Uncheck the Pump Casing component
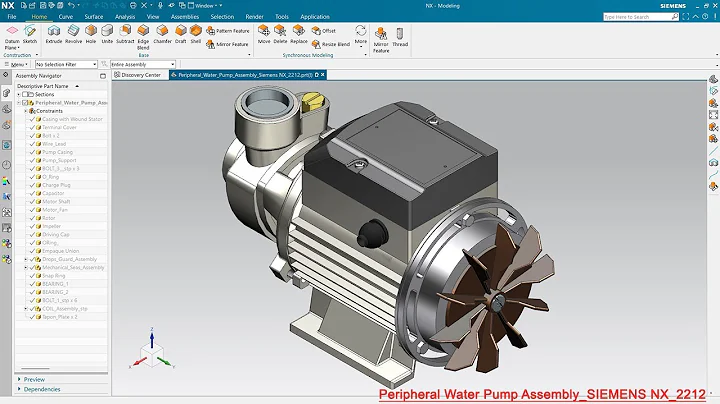Screen dimensions: 720x404 click(x=32, y=152)
